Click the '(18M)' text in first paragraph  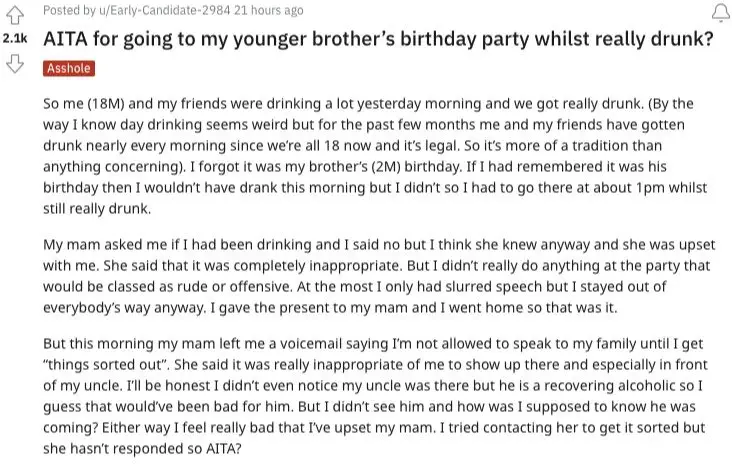tap(106, 104)
